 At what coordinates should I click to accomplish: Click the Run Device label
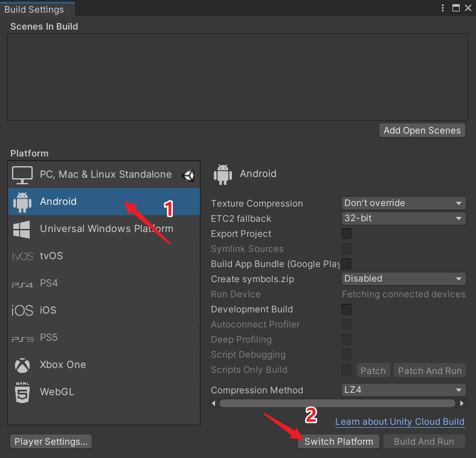(x=236, y=294)
